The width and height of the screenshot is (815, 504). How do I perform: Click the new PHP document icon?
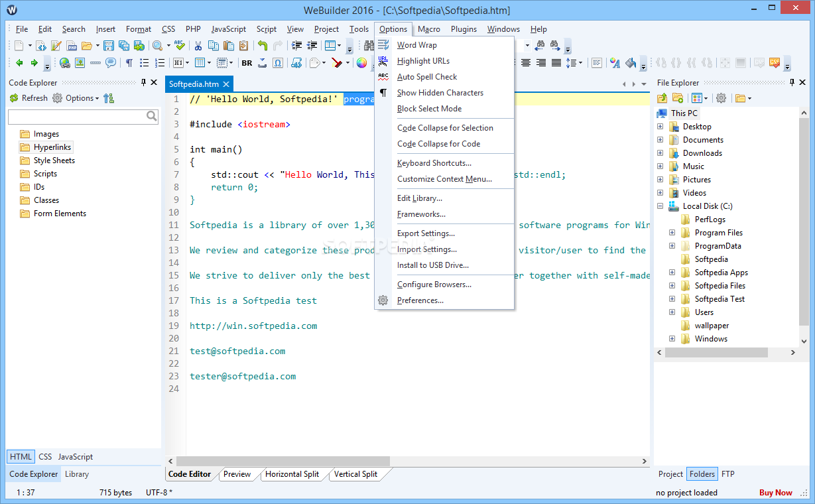pyautogui.click(x=72, y=46)
